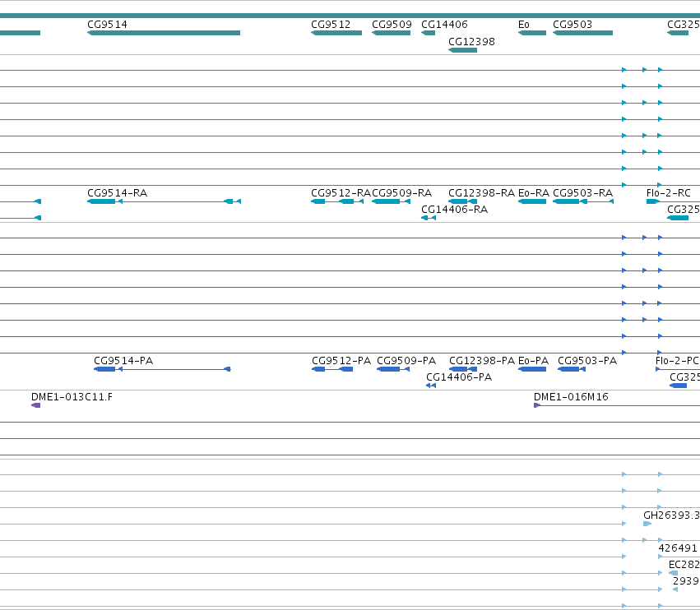Select the CG12398-PA coding sequence glyph

[x=463, y=369]
